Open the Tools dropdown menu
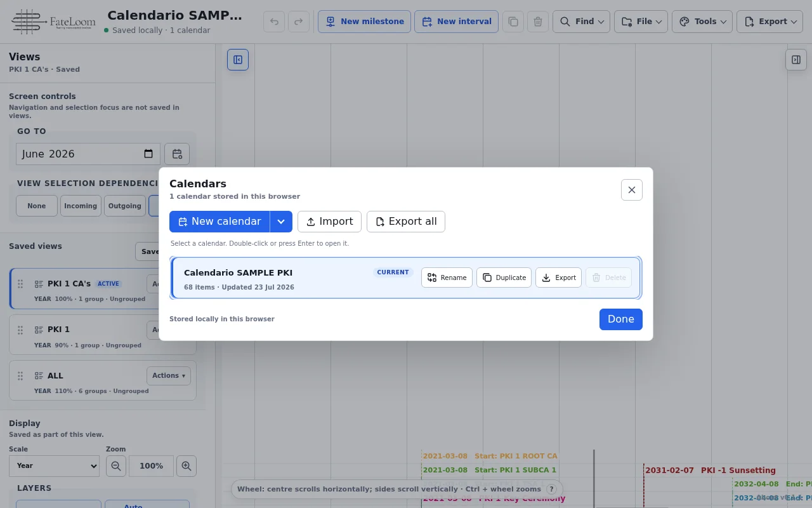 [x=702, y=22]
